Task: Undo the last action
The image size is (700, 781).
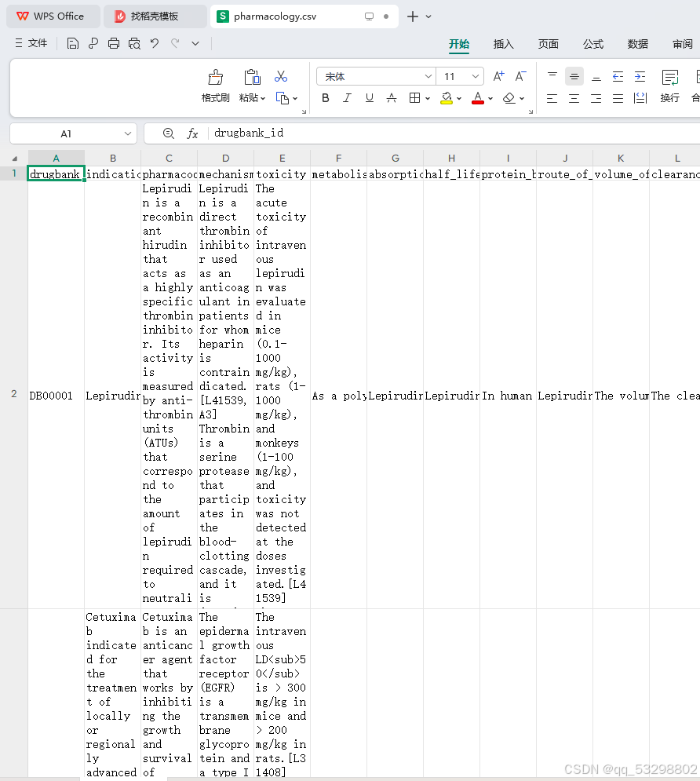Action: [155, 43]
